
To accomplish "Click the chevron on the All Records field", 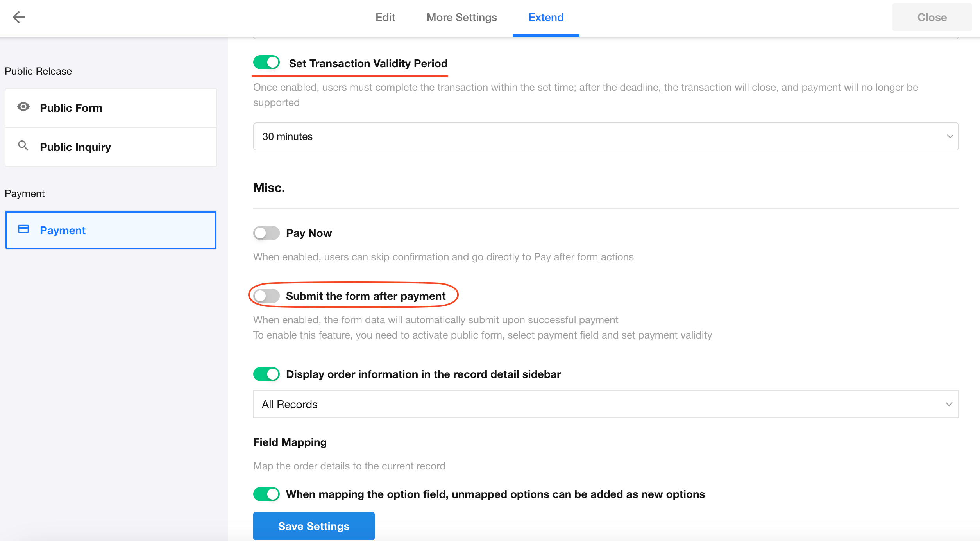I will [949, 404].
